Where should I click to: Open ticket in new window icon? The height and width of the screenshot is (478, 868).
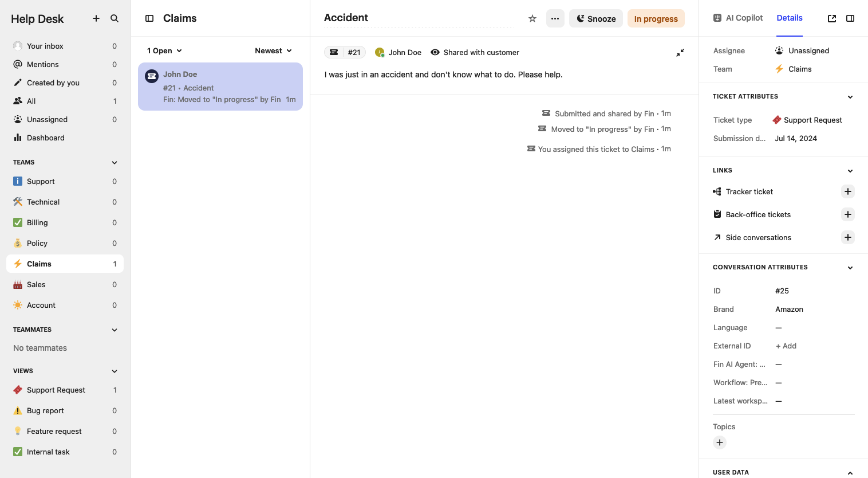coord(832,18)
